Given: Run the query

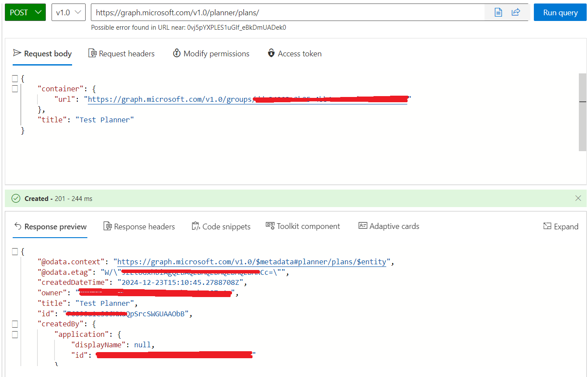Looking at the screenshot, I should (x=560, y=13).
